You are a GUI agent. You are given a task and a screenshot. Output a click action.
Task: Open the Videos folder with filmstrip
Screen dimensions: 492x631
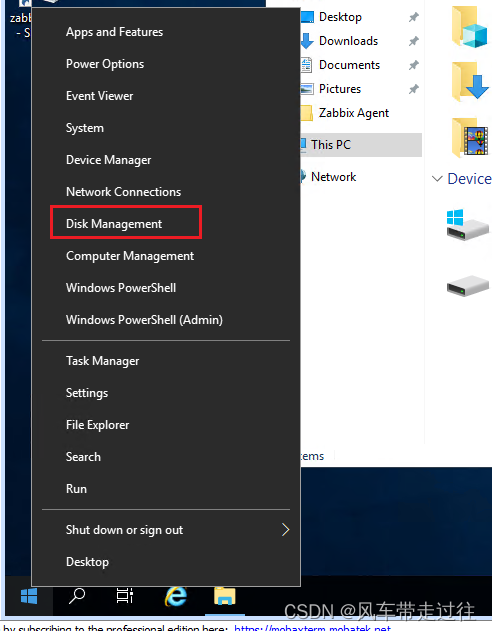(470, 137)
